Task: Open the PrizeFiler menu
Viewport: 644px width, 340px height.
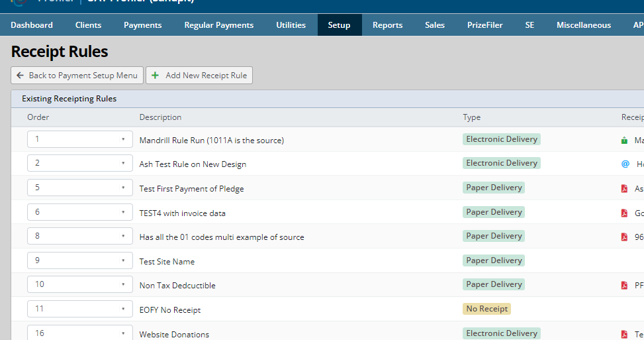Action: tap(484, 25)
